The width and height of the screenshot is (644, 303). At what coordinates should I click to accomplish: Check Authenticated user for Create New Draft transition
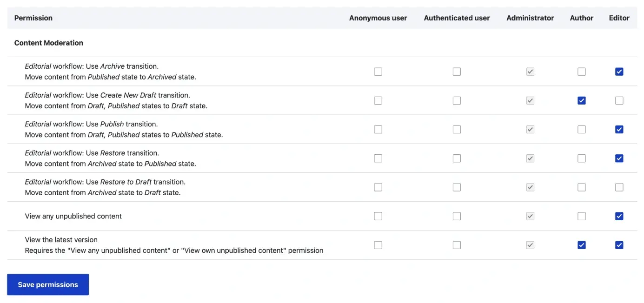tap(457, 100)
